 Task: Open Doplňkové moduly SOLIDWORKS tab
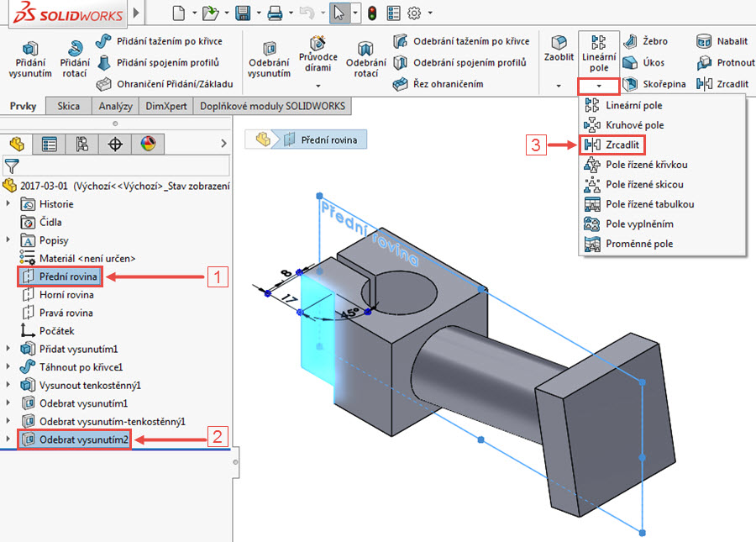point(272,106)
